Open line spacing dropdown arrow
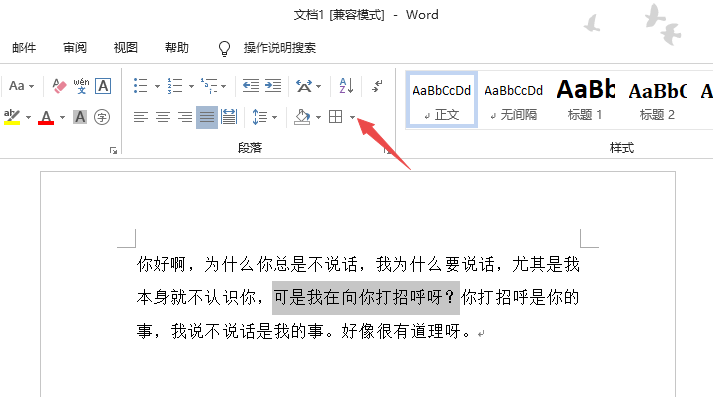The image size is (713, 397). pyautogui.click(x=274, y=118)
